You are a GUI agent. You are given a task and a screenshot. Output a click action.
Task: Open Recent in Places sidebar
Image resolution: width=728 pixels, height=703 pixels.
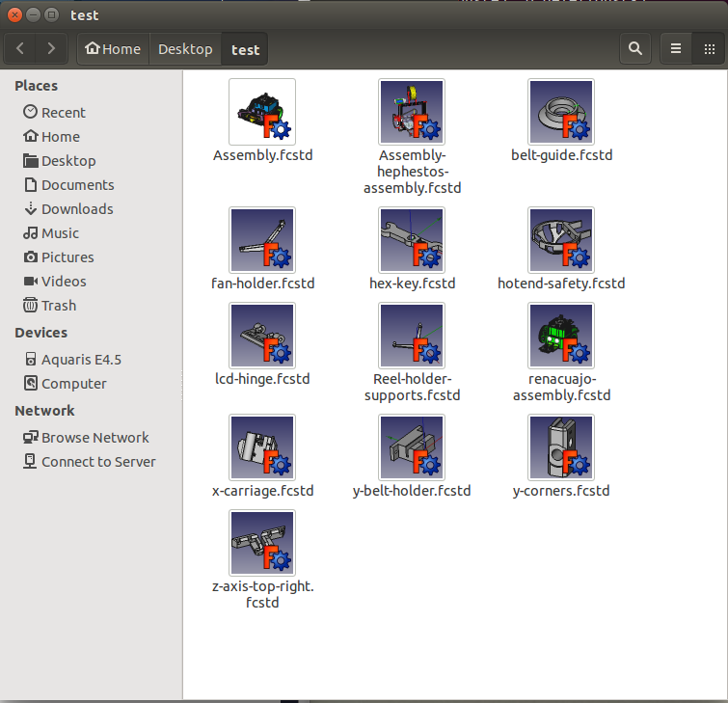click(63, 113)
